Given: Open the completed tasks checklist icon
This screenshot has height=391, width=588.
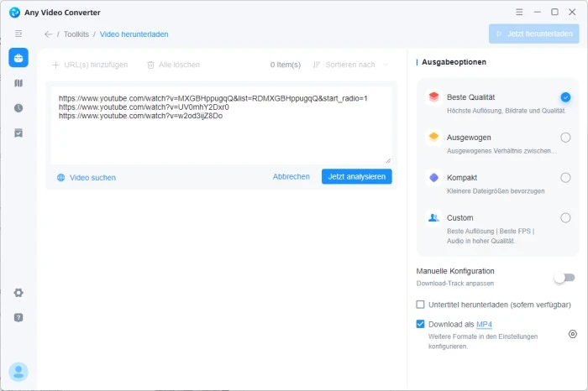Looking at the screenshot, I should (18, 133).
